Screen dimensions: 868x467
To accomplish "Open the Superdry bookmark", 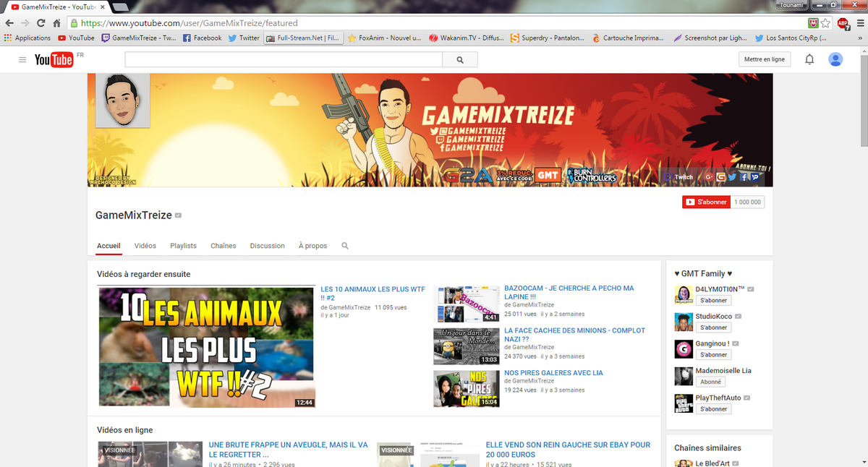I will 548,38.
